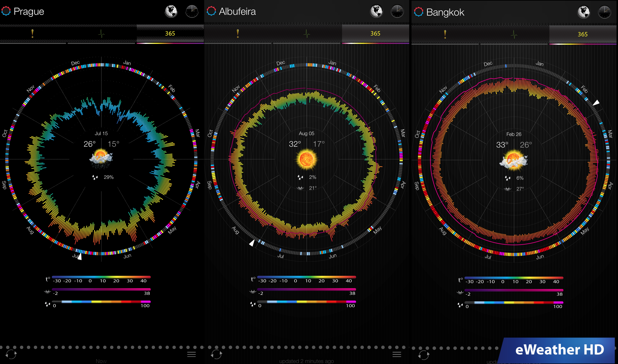Click 'updated 2 minutes ago' status in Albufeira
This screenshot has height=364, width=618.
(x=306, y=361)
